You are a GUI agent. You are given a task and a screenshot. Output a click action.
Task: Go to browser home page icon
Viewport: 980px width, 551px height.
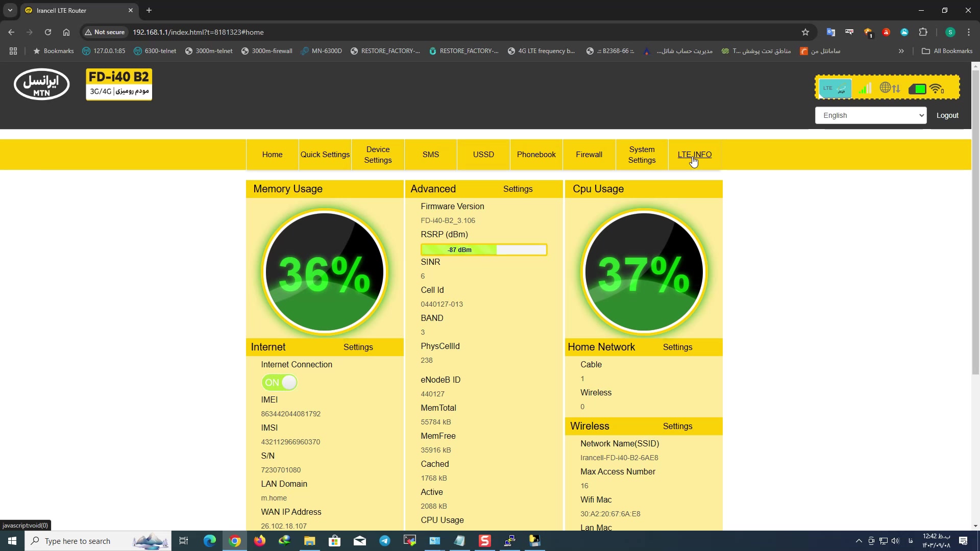coord(66,32)
